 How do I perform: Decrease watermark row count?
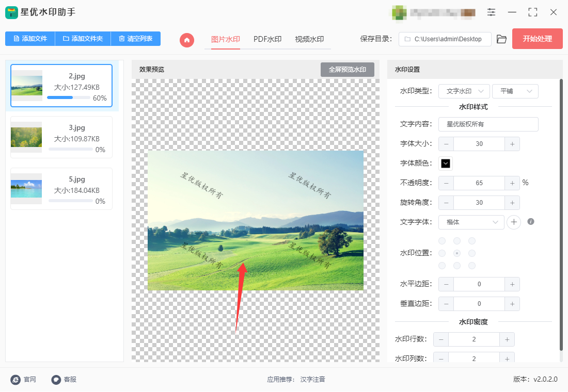(441, 339)
